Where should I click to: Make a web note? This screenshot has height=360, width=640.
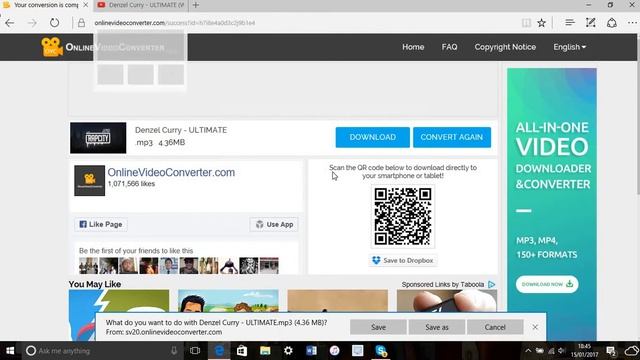591,23
